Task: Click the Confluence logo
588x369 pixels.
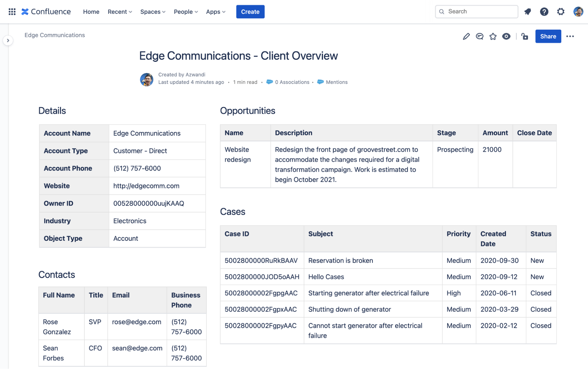Action: (x=46, y=12)
